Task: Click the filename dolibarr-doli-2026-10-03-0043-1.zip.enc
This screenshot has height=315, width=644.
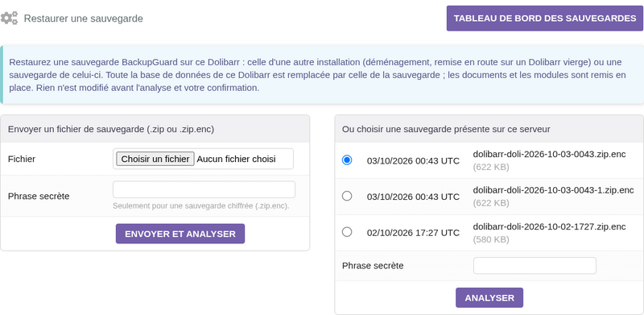Action: click(x=553, y=190)
